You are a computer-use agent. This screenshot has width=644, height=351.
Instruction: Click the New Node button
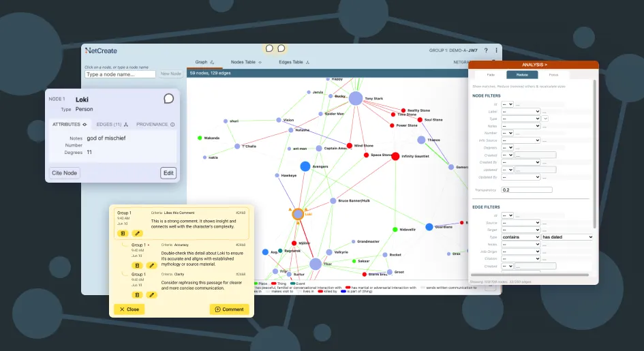click(x=171, y=74)
